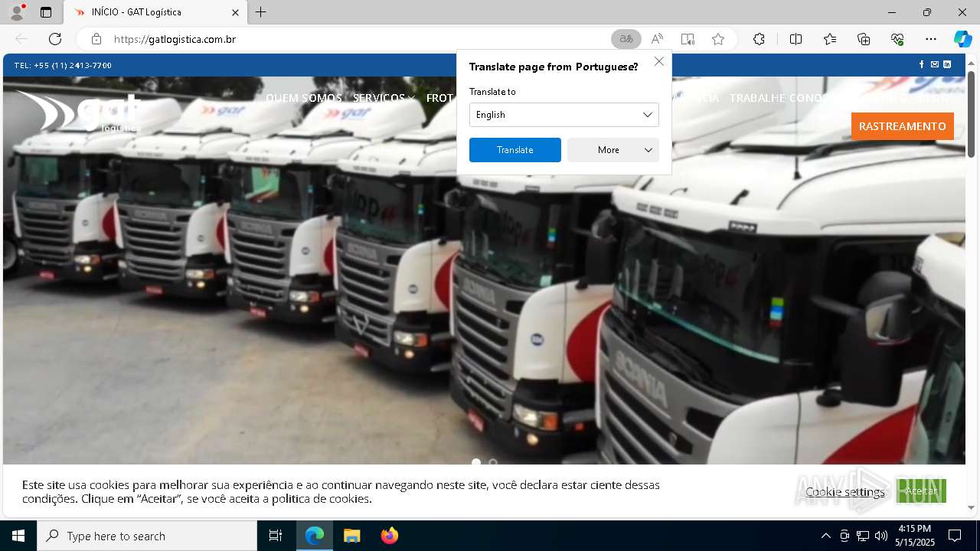Launch Copilot sidebar icon
This screenshot has height=551, width=980.
(x=962, y=39)
